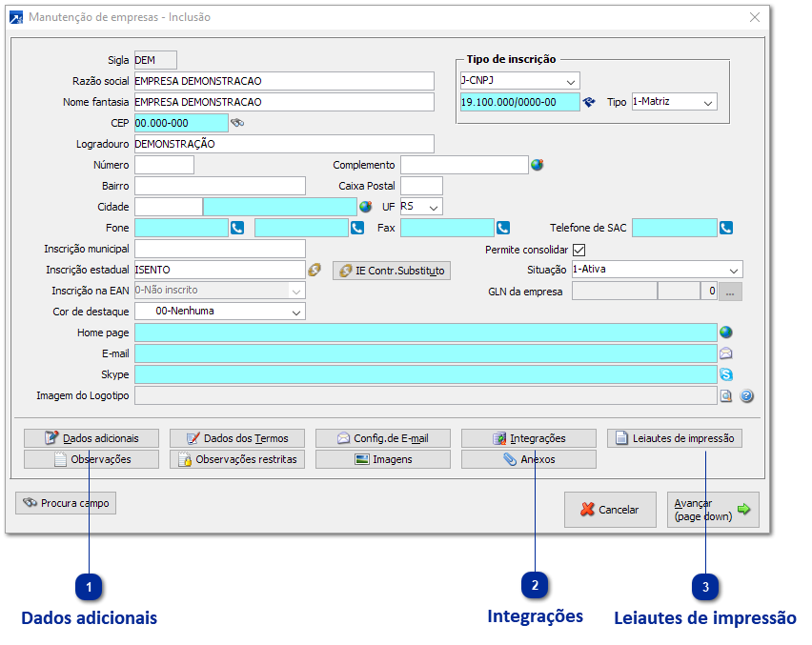Open the Integrações section
Image resolution: width=812 pixels, height=645 pixels.
coord(529,438)
